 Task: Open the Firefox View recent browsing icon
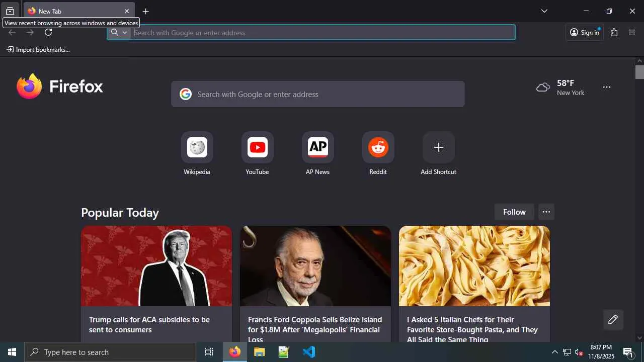[10, 11]
